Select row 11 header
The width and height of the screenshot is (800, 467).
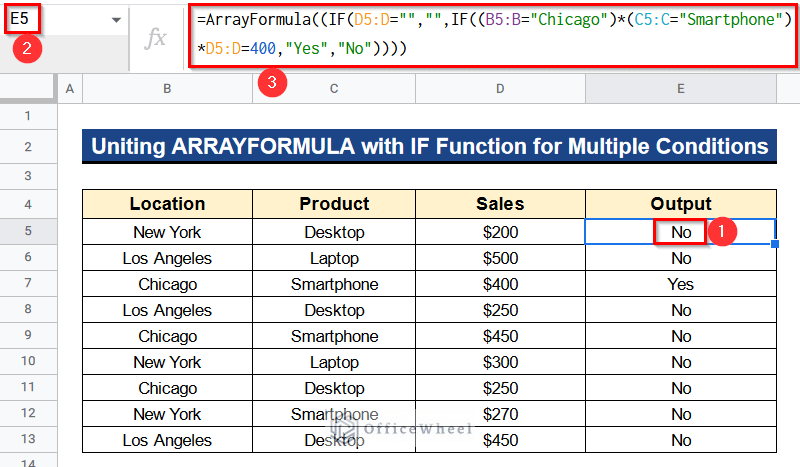(x=28, y=387)
